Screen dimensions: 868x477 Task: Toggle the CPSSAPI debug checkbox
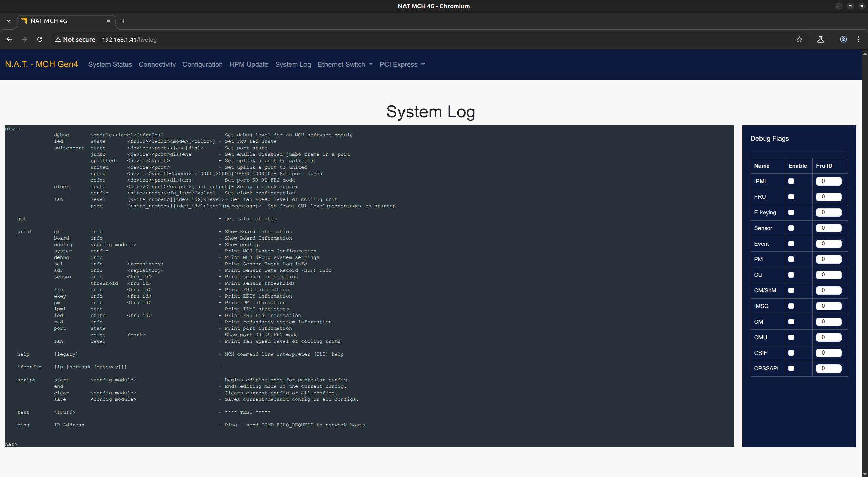[791, 368]
